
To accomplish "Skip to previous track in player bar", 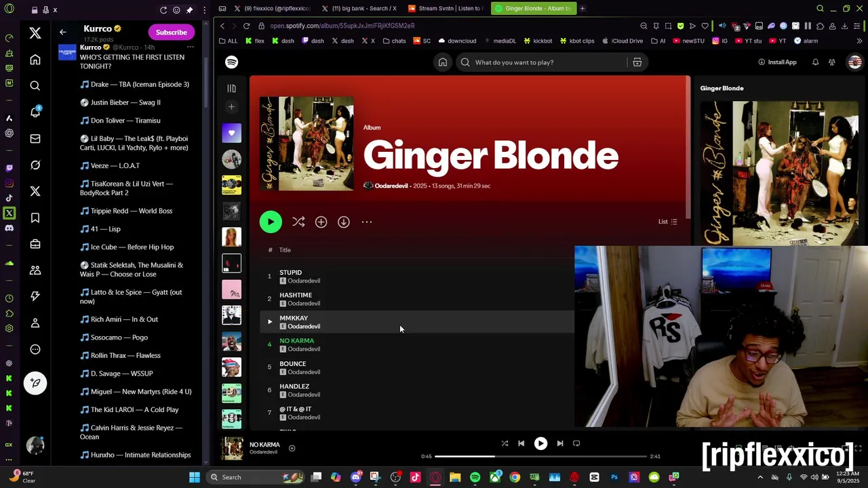I will pyautogui.click(x=521, y=443).
